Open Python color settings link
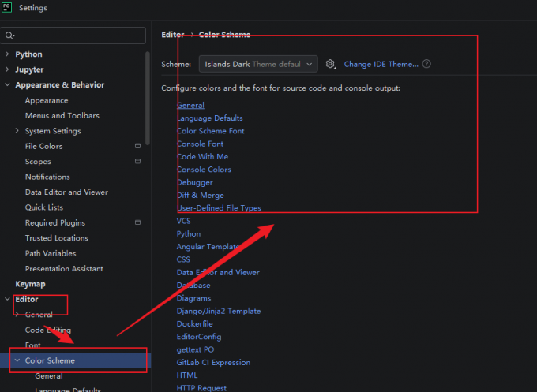Screen dimensions: 537x392 [189, 234]
